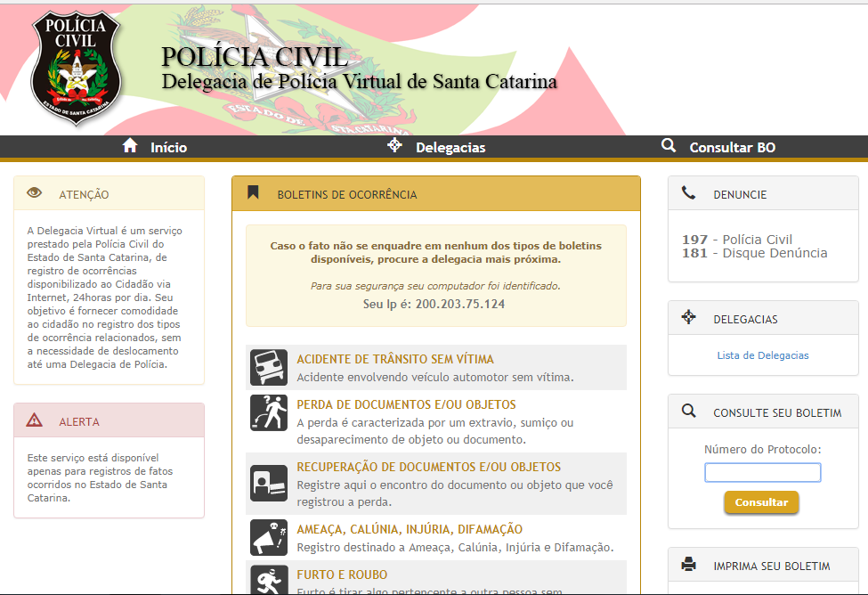Click the lost documents person icon
868x595 pixels.
pos(268,412)
